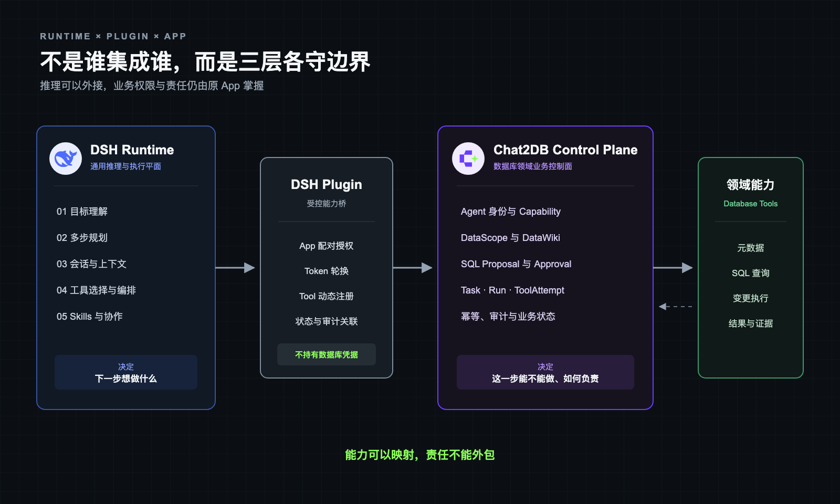
Task: Click the Chat2DB Control Plane logo icon
Action: coord(468,159)
